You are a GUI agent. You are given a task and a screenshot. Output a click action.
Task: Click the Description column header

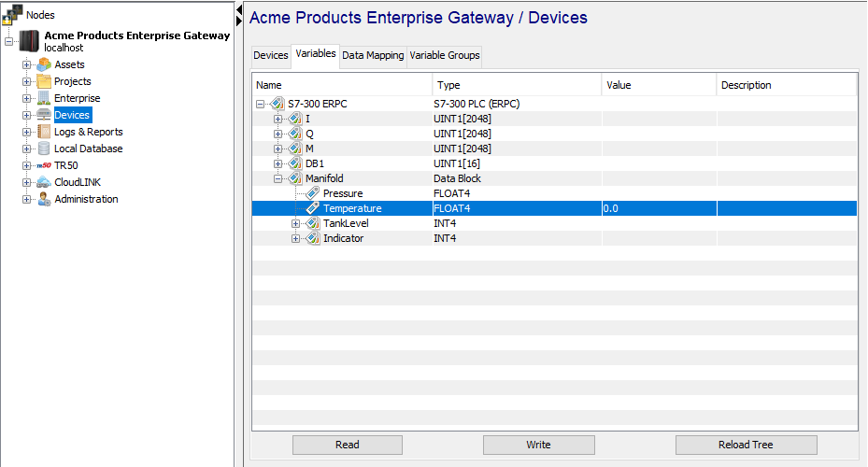787,85
